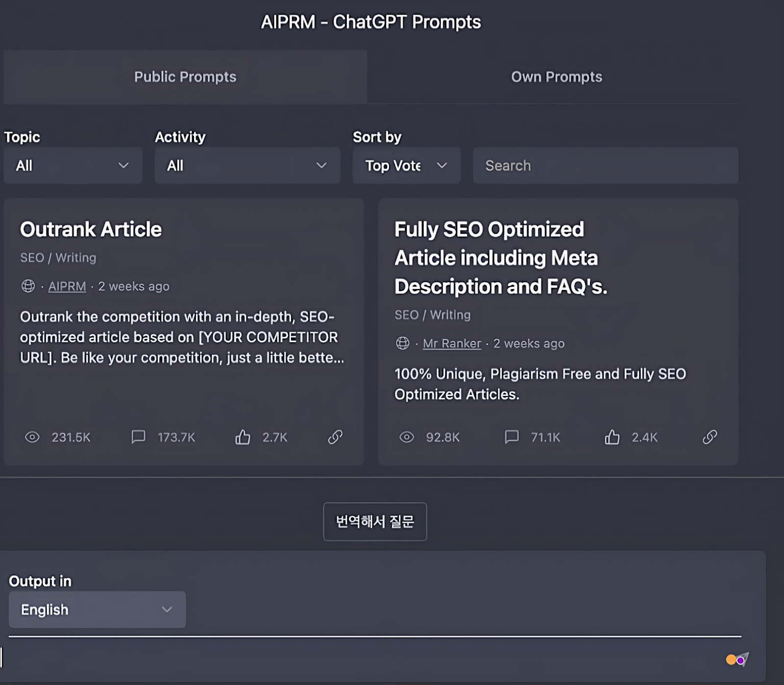Upvote the Outrank Article prompt
This screenshot has width=784, height=685.
pyautogui.click(x=243, y=437)
